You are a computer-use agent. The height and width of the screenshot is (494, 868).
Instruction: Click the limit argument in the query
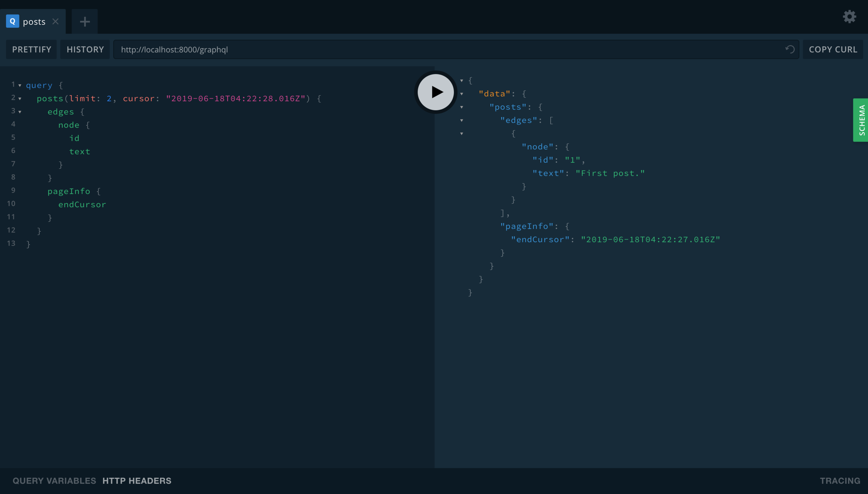tap(82, 99)
